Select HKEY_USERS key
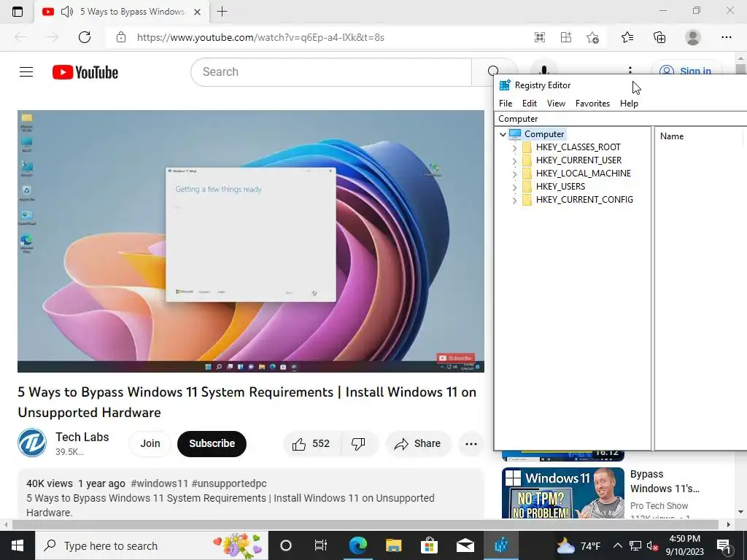 click(560, 187)
